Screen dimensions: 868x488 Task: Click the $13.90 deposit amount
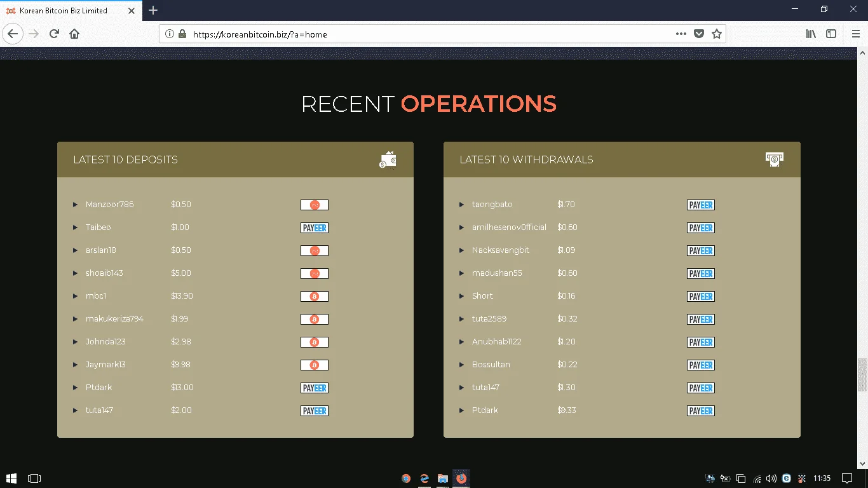[x=182, y=296]
